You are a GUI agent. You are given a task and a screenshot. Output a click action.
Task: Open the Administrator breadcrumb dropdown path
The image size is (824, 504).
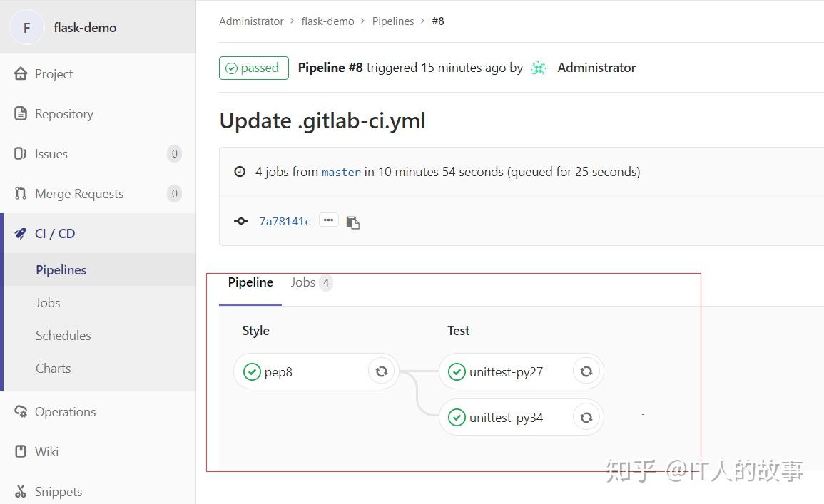(251, 21)
